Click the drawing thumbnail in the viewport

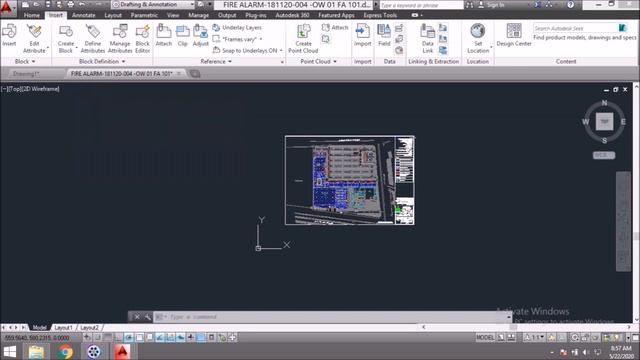[350, 180]
